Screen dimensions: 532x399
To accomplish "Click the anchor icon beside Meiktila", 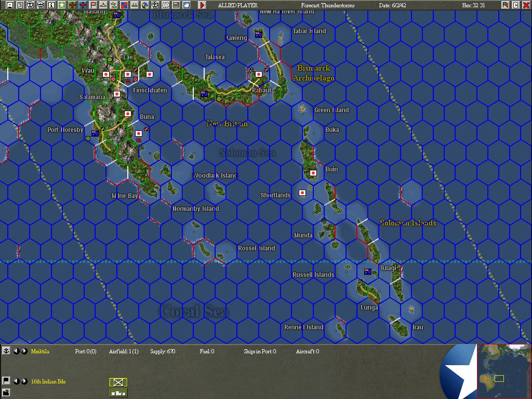I will click(x=6, y=351).
